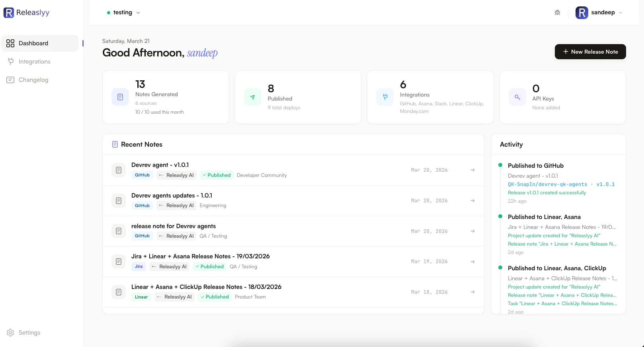Image resolution: width=644 pixels, height=347 pixels.
Task: Click the bug report icon in header
Action: click(557, 13)
